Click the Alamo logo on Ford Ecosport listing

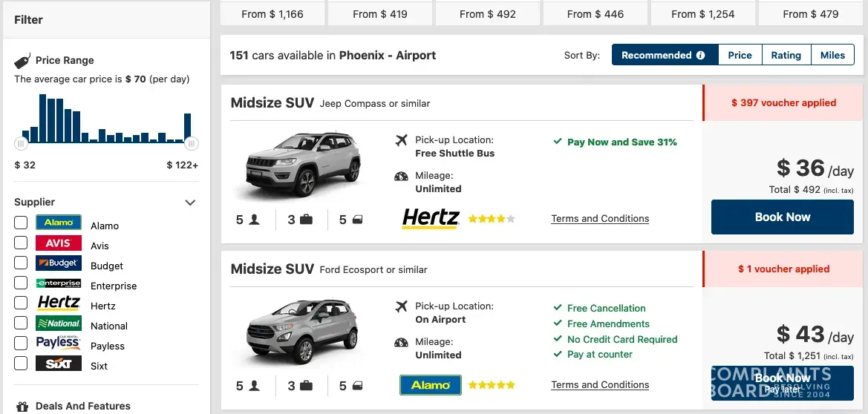point(431,385)
